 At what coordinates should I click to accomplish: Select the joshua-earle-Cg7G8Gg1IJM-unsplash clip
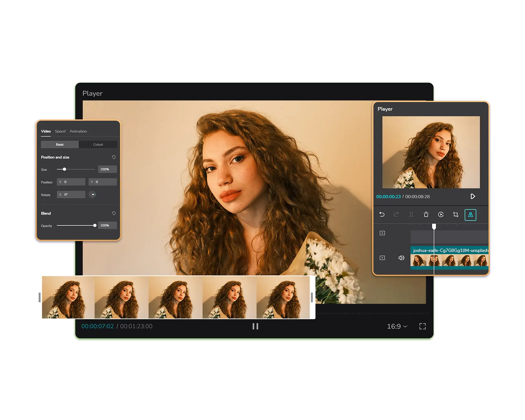pos(449,258)
